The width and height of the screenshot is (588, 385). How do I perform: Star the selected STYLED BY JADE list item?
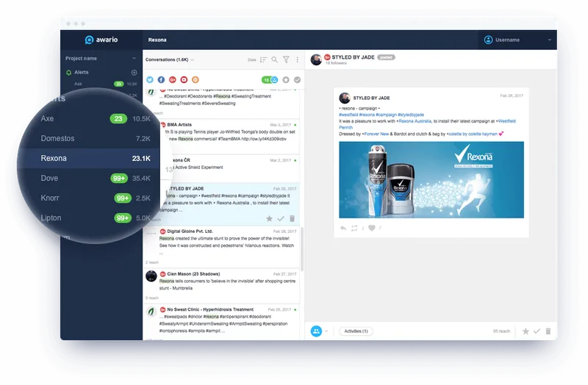(x=269, y=218)
